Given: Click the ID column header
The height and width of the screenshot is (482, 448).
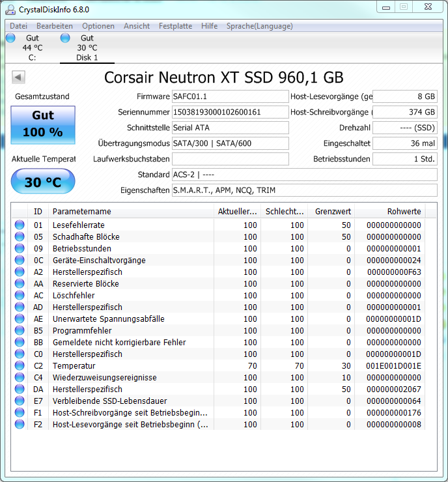Looking at the screenshot, I should pos(38,212).
